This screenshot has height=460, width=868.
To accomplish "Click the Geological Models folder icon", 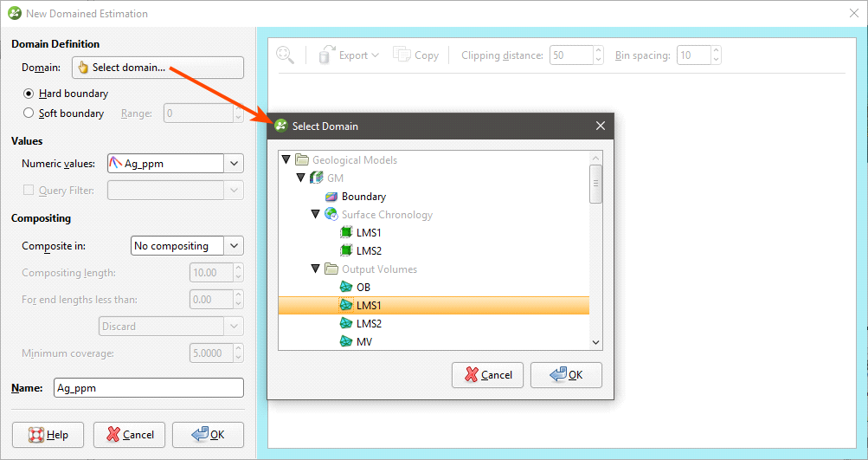I will pos(302,159).
